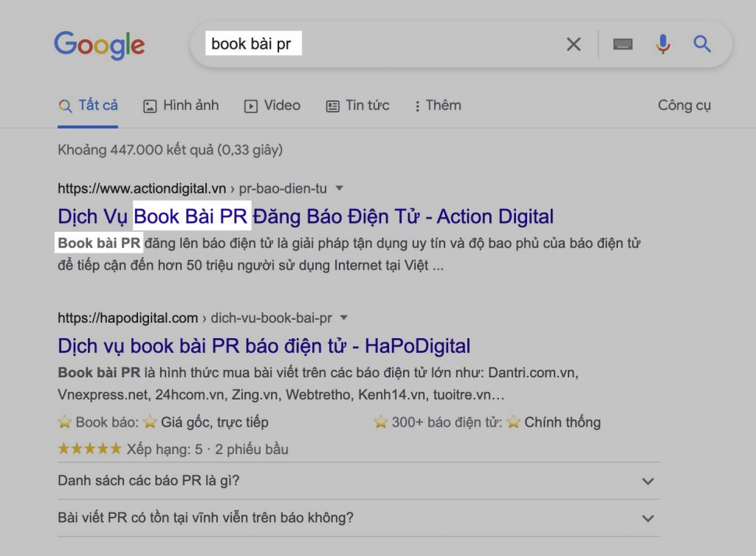
Task: Expand 'Danh sách các báo PR là gì?'
Action: tap(359, 481)
